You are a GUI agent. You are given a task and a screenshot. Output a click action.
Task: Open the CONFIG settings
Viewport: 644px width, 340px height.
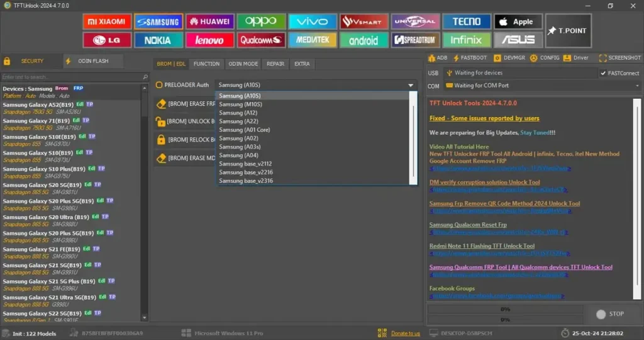[545, 58]
